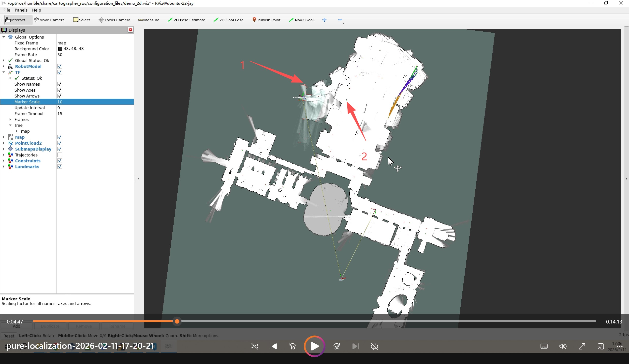This screenshot has height=364, width=629.
Task: Select the Interact tool
Action: click(x=18, y=20)
